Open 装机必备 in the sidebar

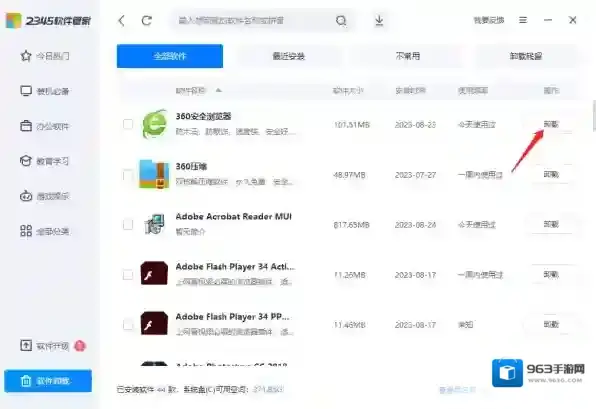coord(45,91)
